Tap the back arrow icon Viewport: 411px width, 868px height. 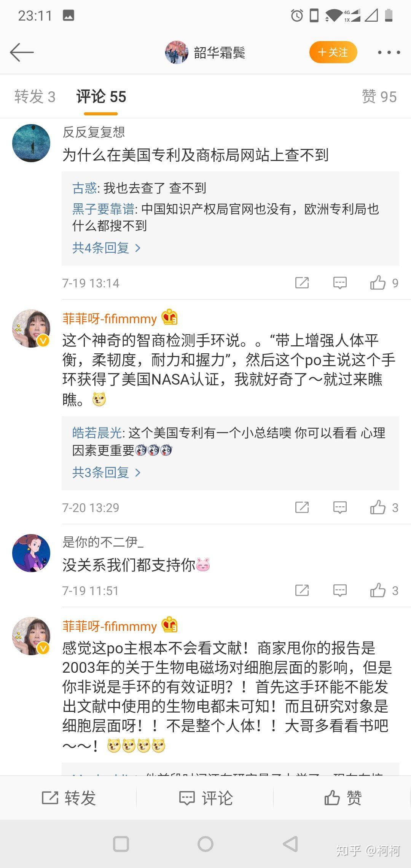tap(22, 52)
